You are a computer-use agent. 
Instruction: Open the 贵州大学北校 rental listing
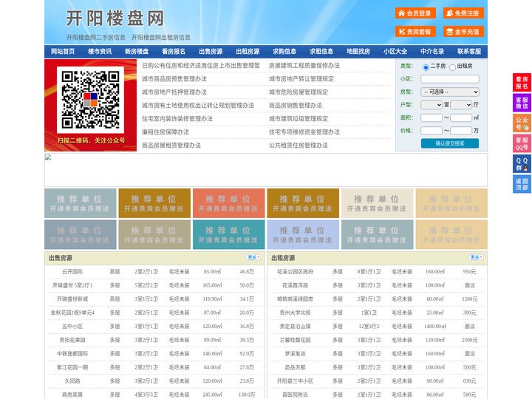click(x=295, y=313)
